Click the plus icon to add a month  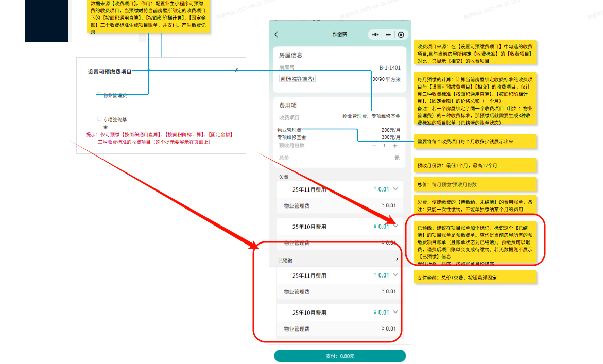click(x=395, y=146)
